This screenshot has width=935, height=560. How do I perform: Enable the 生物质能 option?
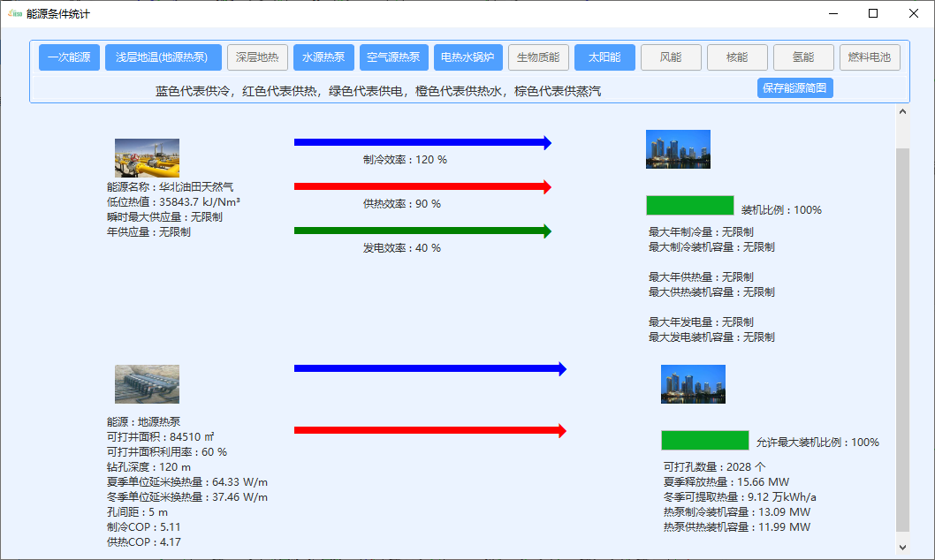[538, 57]
